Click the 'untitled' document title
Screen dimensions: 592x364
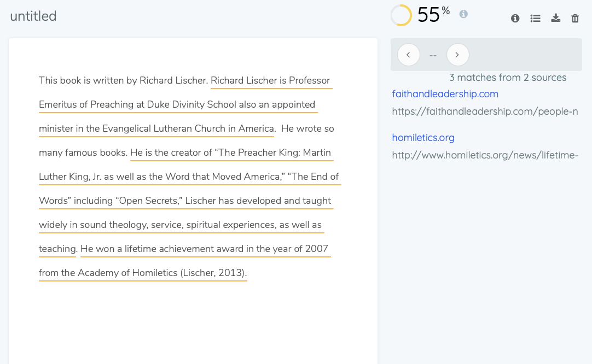click(33, 16)
